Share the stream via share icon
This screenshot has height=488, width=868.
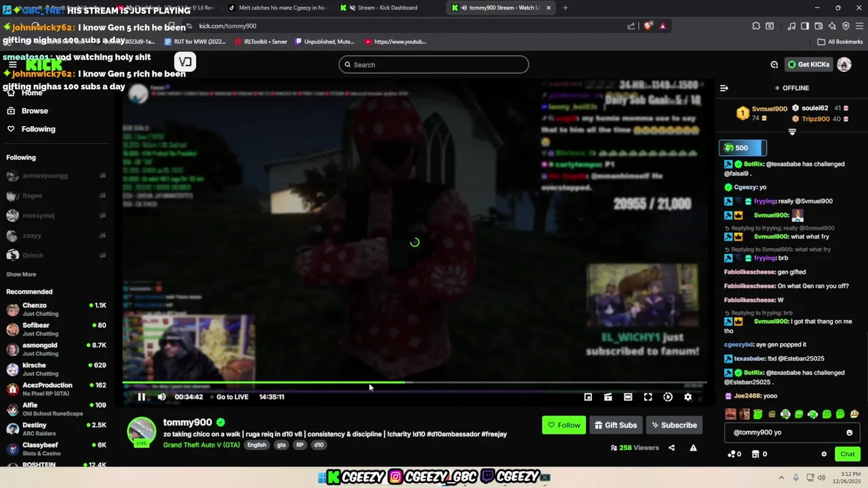click(671, 447)
